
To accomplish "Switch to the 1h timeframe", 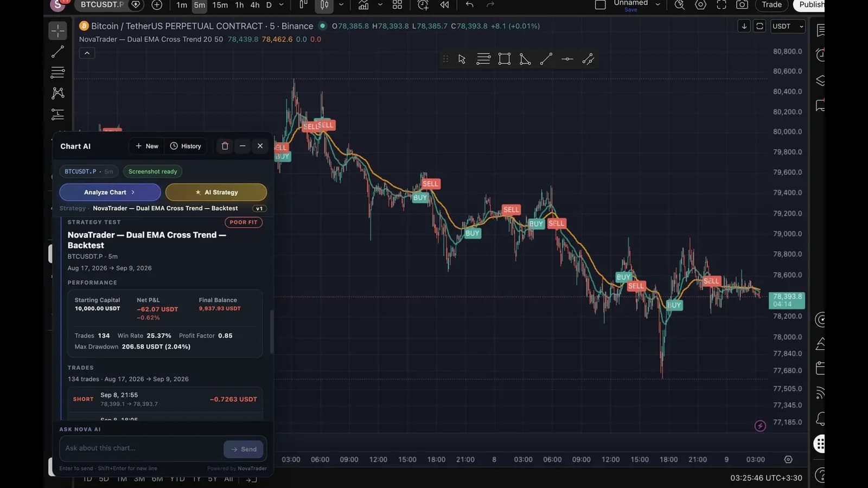I will click(239, 5).
